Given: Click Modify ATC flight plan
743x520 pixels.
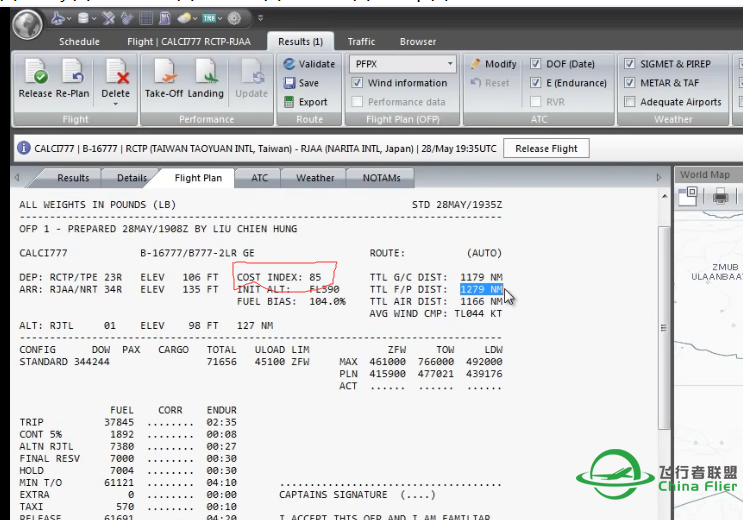Looking at the screenshot, I should pos(493,64).
